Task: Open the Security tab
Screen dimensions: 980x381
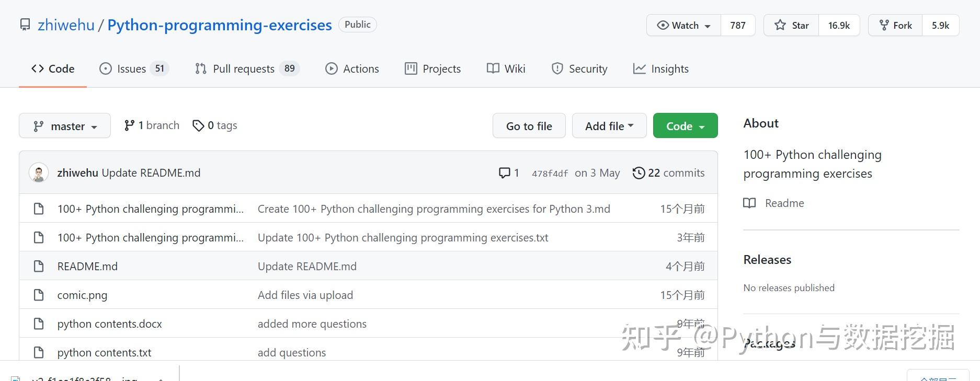Action: [x=579, y=69]
